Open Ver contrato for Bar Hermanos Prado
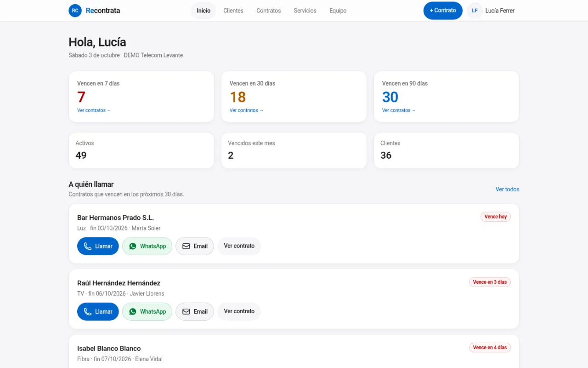 tap(239, 246)
